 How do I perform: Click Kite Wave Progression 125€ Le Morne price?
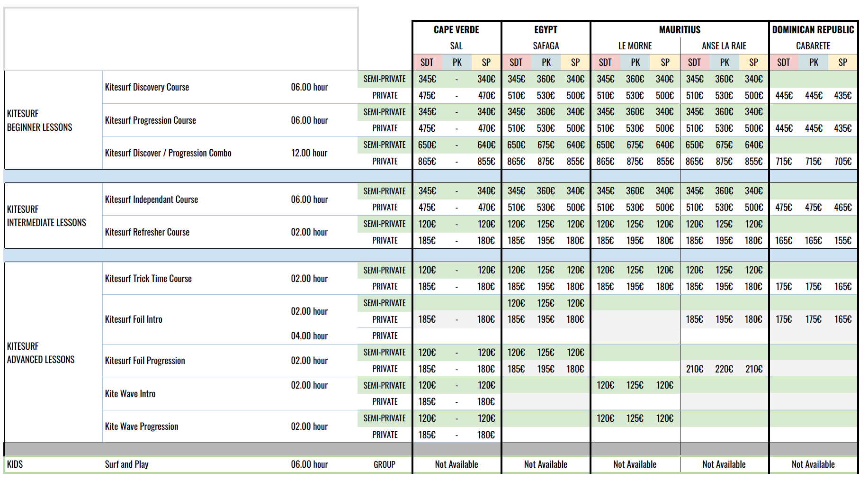[x=635, y=418]
